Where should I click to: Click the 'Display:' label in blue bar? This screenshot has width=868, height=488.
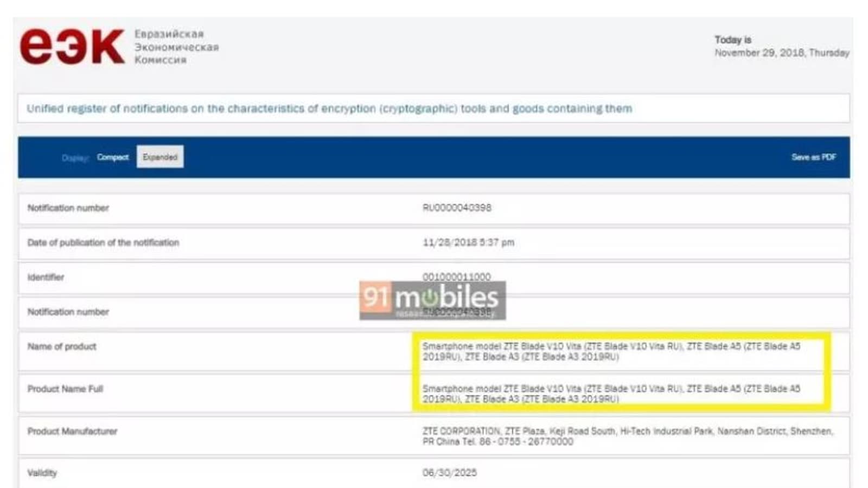click(x=75, y=158)
